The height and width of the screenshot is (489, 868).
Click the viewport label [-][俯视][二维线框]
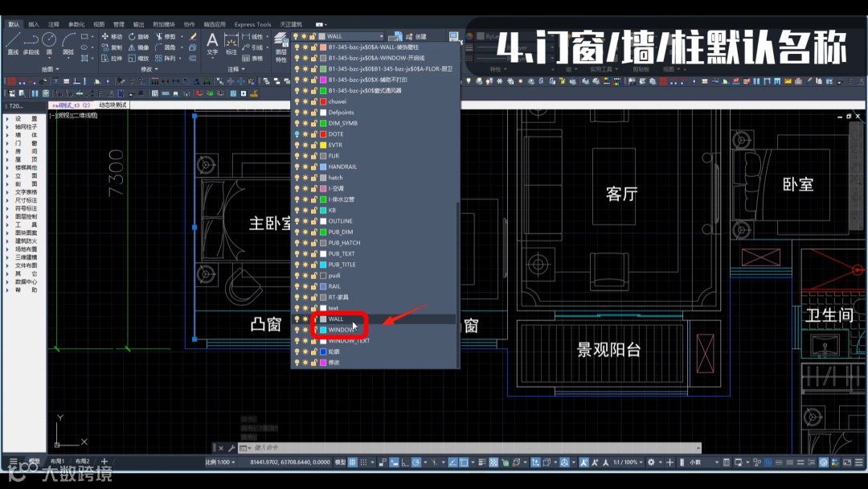coord(73,116)
